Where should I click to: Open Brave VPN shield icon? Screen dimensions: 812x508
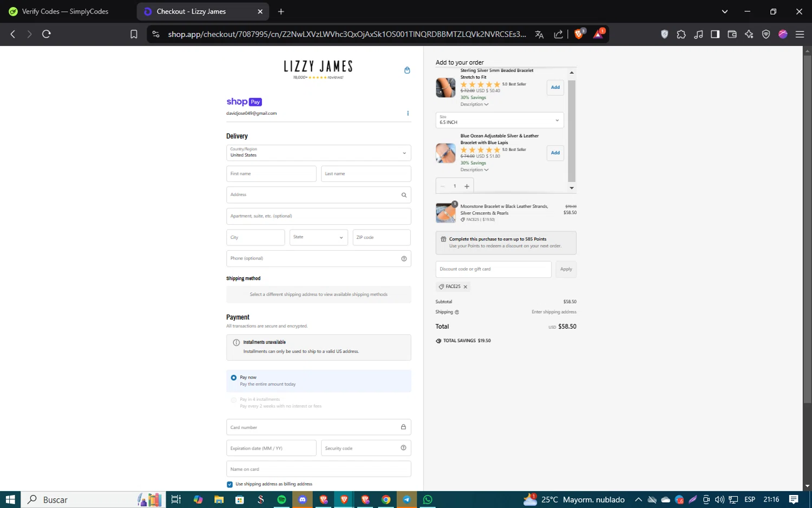(x=766, y=34)
